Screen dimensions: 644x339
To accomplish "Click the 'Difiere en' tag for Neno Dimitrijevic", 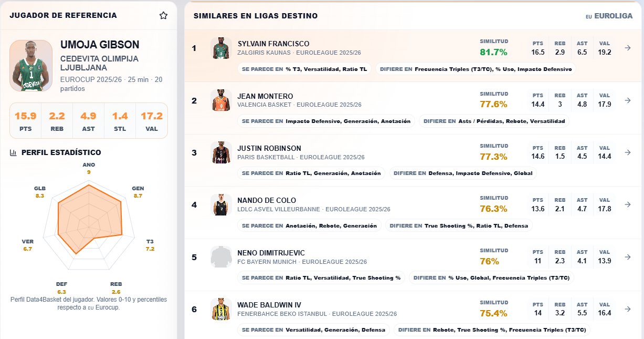I will tap(492, 278).
